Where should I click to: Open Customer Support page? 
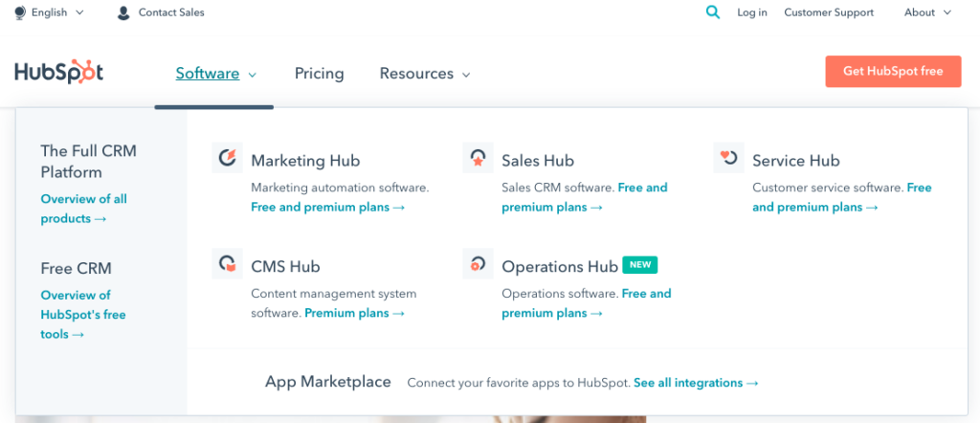pyautogui.click(x=829, y=12)
